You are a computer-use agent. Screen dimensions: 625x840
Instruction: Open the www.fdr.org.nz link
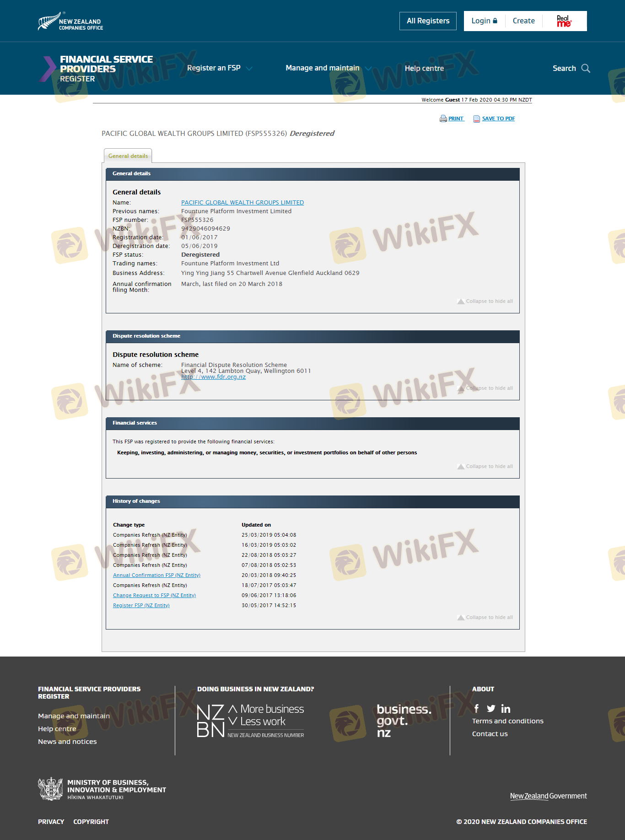click(213, 377)
